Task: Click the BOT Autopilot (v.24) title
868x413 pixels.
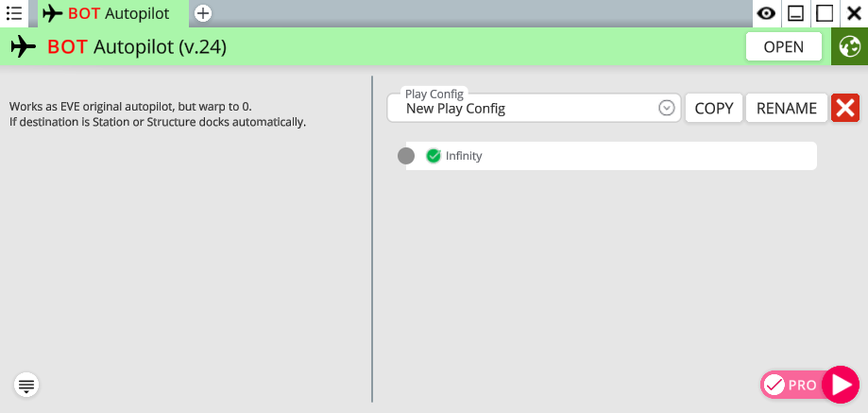Action: [137, 47]
